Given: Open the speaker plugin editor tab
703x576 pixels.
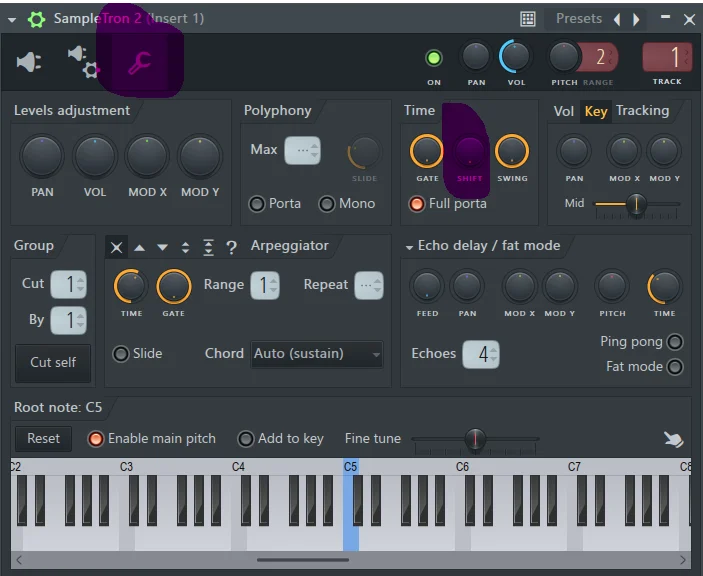Looking at the screenshot, I should (29, 62).
